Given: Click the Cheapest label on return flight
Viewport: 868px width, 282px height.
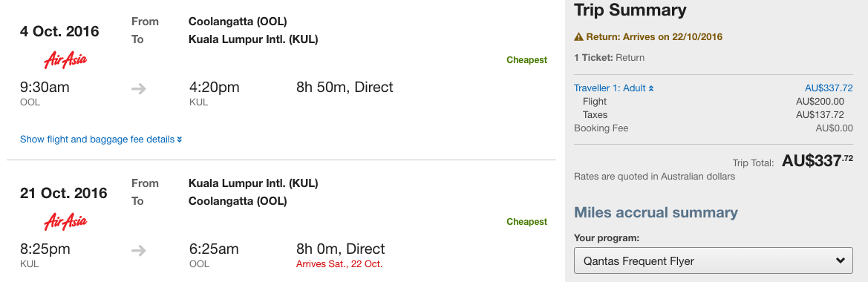Looking at the screenshot, I should [x=526, y=222].
